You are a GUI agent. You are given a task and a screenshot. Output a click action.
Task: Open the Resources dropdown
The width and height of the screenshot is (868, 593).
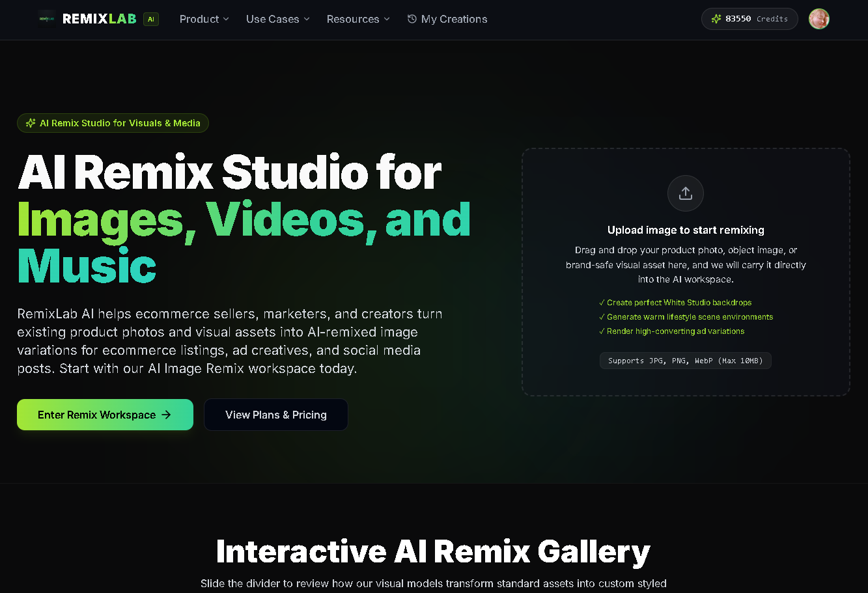(358, 19)
